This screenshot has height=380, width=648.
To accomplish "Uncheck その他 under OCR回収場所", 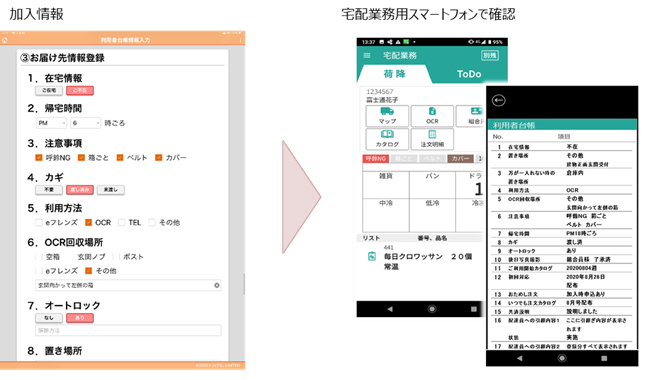I will (x=88, y=271).
